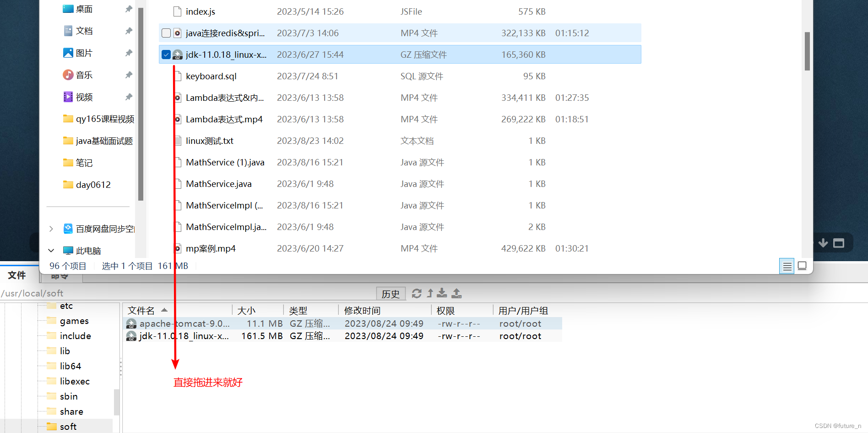The image size is (868, 433).
Task: Click the pin icon next to 音乐
Action: coord(129,75)
